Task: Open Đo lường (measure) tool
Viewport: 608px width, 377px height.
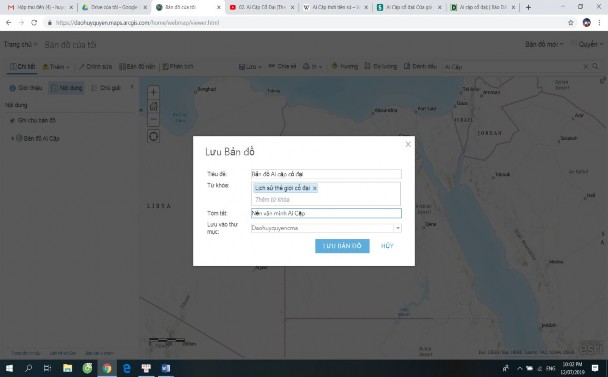Action: coord(381,66)
